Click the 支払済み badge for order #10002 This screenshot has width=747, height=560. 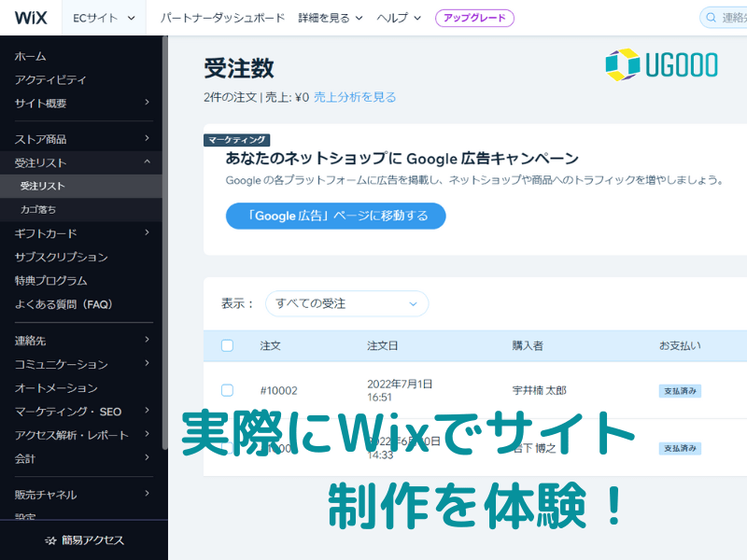(x=680, y=391)
